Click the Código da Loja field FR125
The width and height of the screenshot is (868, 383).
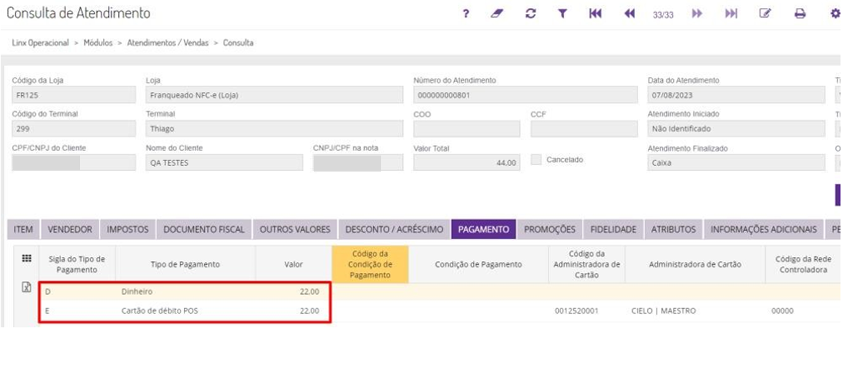[74, 95]
